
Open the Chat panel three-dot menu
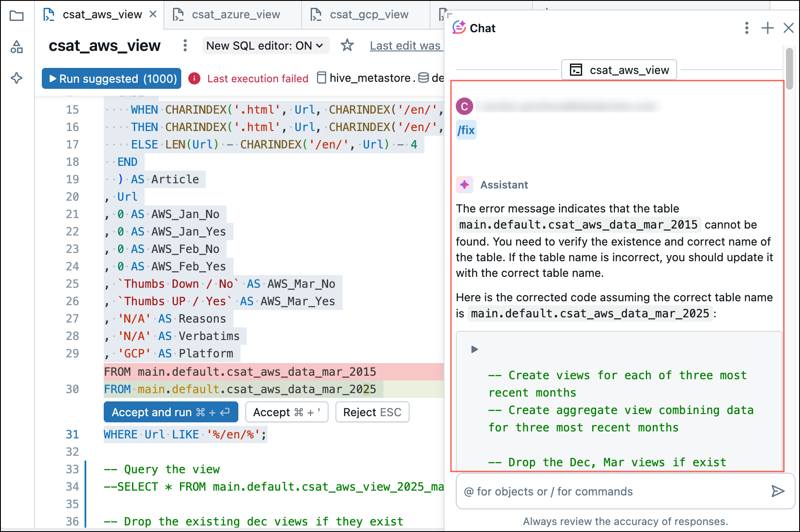point(746,28)
